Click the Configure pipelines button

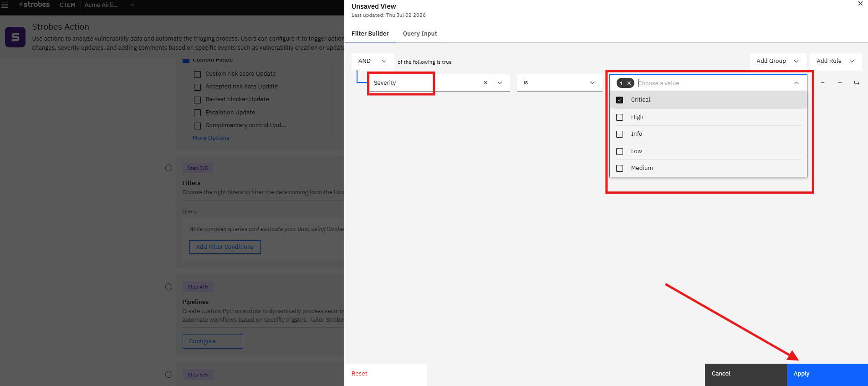click(213, 341)
